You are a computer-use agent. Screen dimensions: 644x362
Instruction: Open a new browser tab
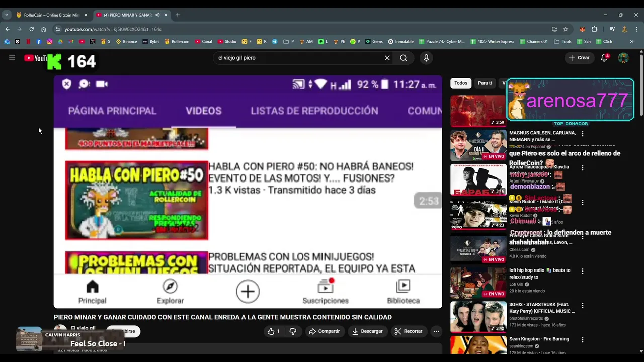(178, 15)
